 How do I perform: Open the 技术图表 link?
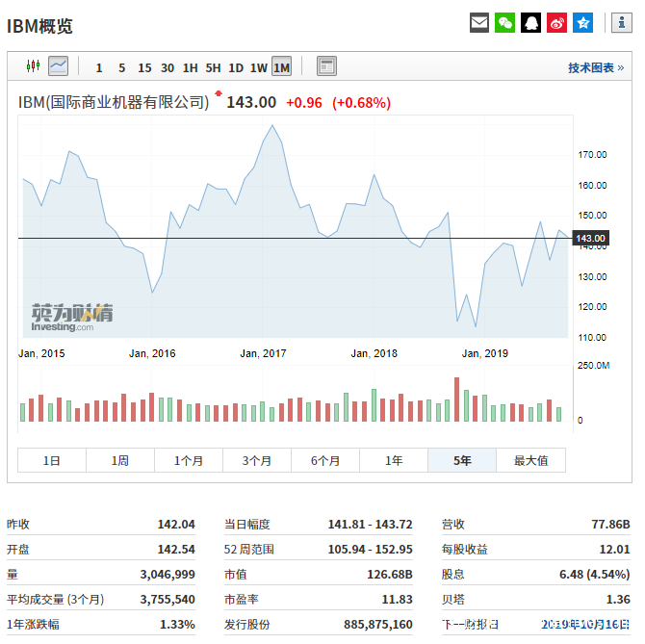pyautogui.click(x=596, y=67)
